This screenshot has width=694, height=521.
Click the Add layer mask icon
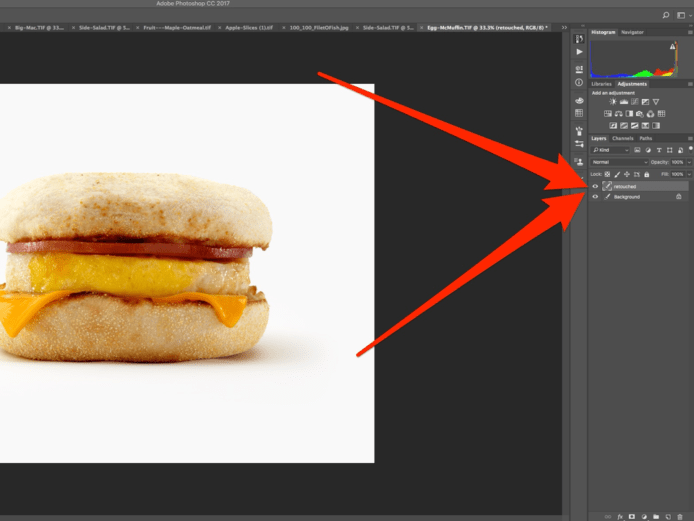(x=632, y=516)
